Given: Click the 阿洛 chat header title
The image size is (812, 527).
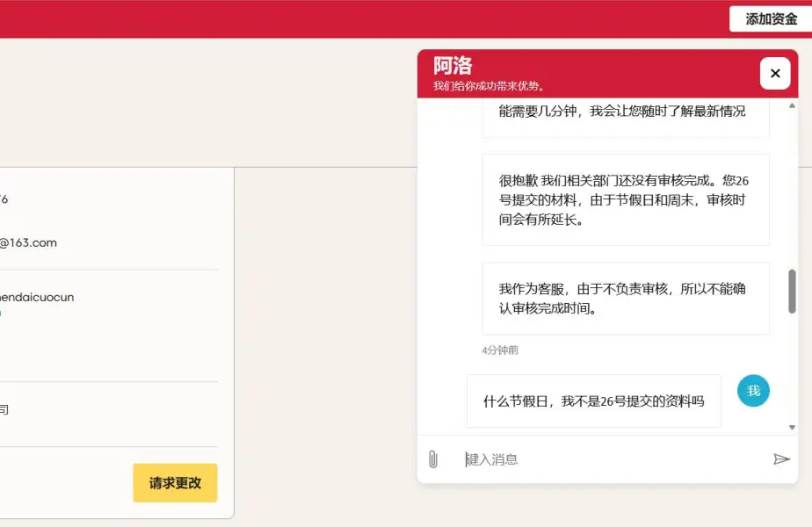Looking at the screenshot, I should coord(453,66).
